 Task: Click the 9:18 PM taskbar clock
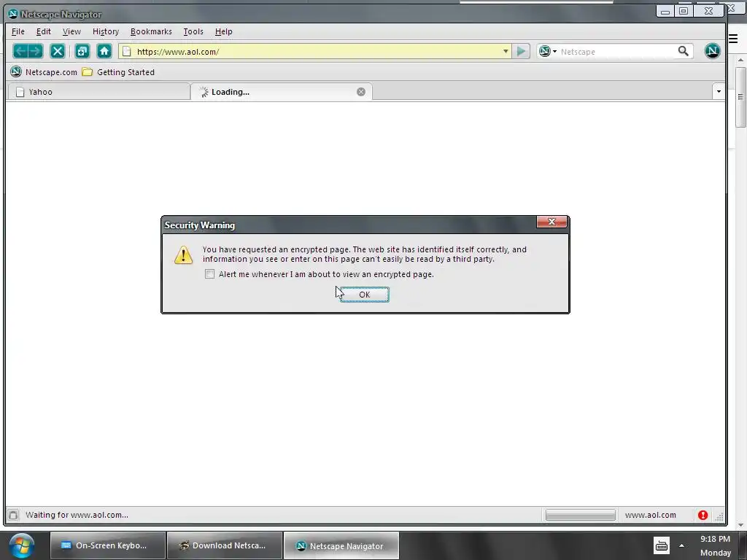coord(715,539)
